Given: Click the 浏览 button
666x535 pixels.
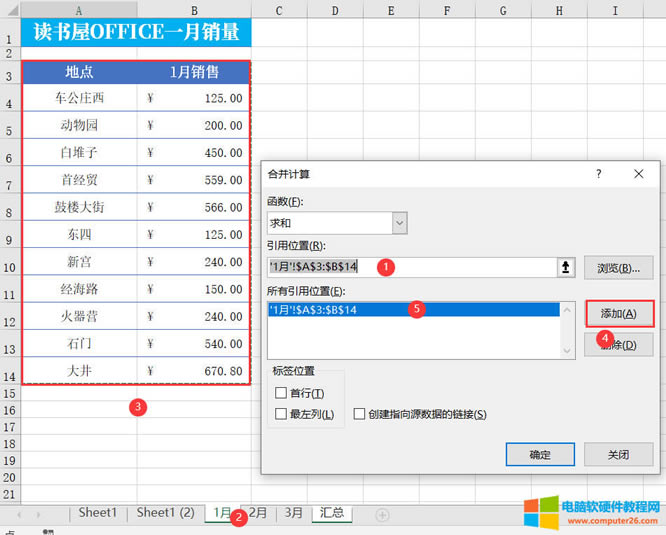Looking at the screenshot, I should [618, 267].
